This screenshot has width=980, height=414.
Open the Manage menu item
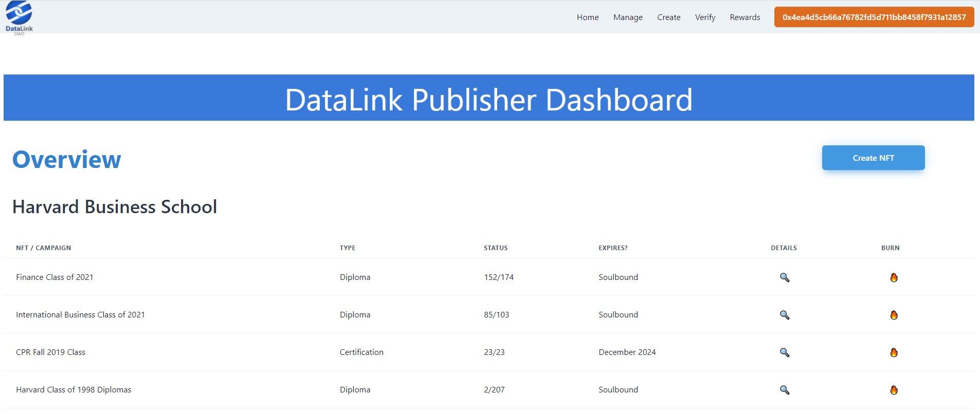628,17
